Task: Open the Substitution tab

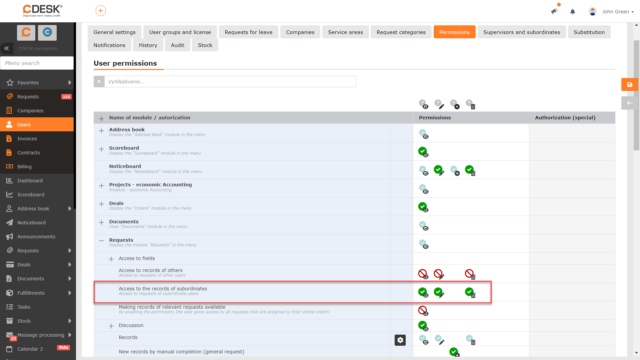Action: (589, 32)
